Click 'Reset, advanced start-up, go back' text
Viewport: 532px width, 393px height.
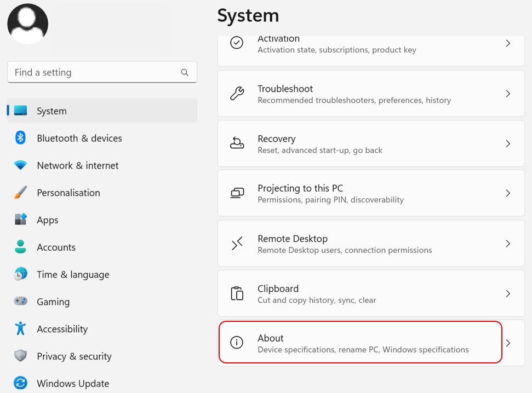[x=320, y=150]
